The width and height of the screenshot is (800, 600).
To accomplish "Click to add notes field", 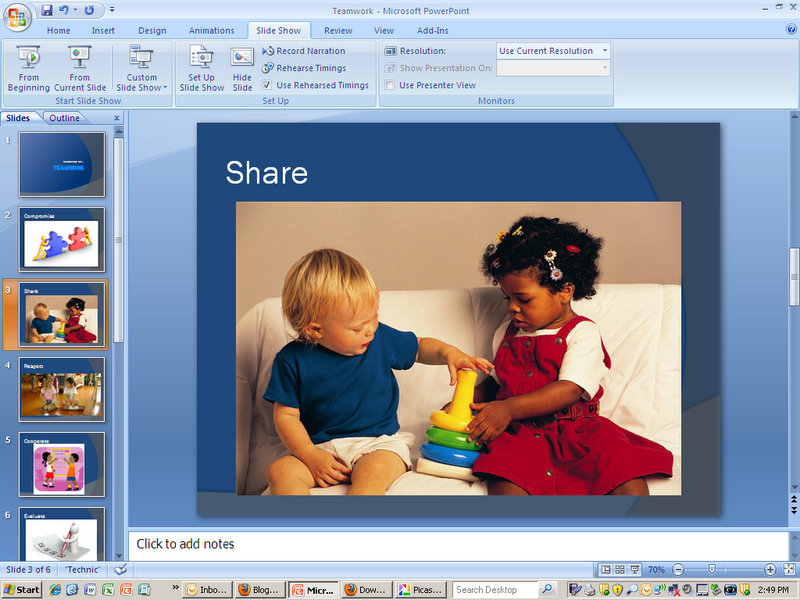I will click(458, 544).
